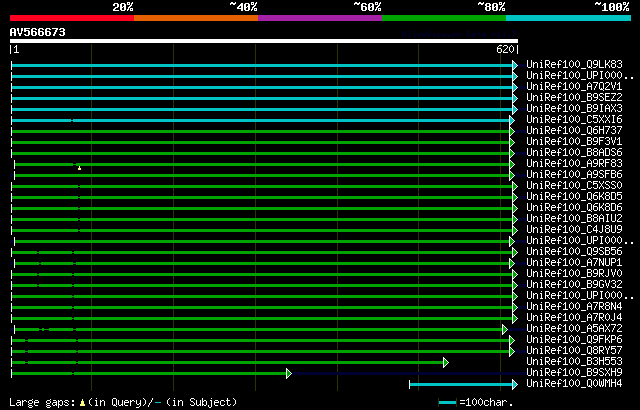Click the arrowhead ending the UniRef100_B3H553 bar
640x410 pixels.
(x=446, y=361)
